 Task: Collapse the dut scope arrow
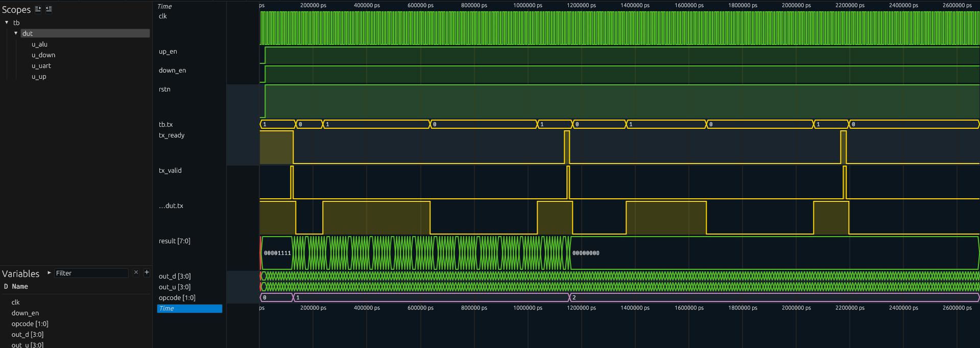(16, 33)
